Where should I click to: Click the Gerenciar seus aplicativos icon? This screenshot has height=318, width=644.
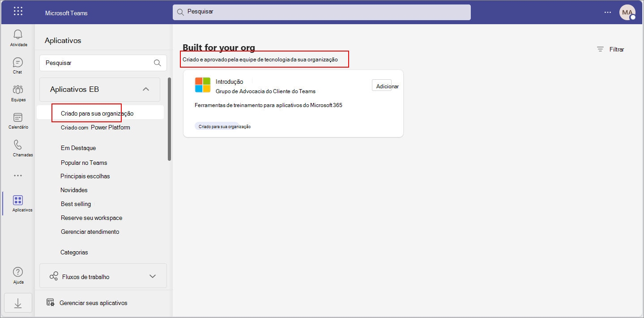51,302
